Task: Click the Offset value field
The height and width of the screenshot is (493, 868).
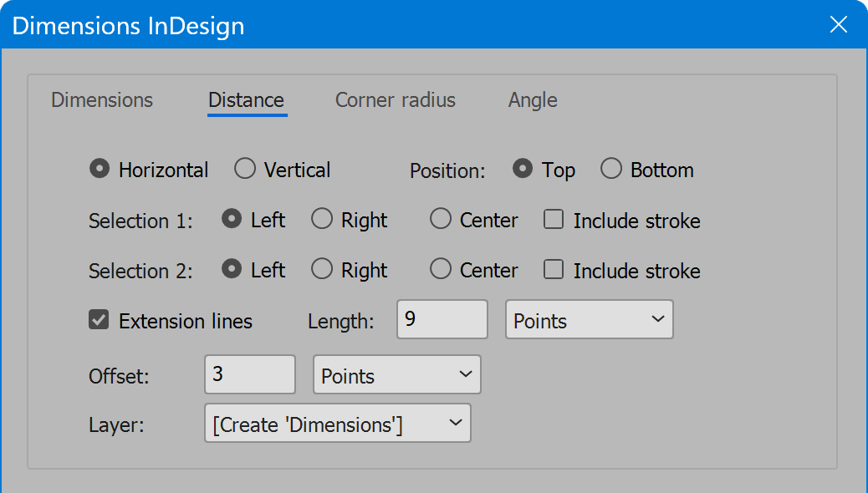Action: 249,374
